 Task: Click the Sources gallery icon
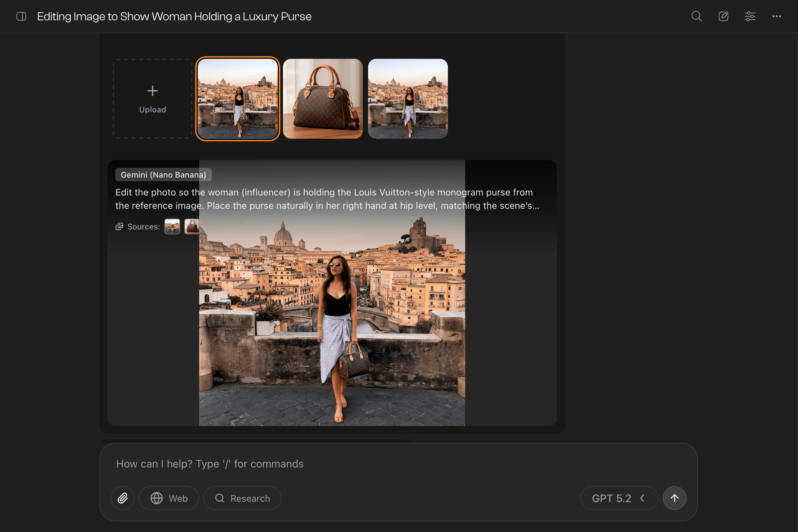pyautogui.click(x=119, y=226)
